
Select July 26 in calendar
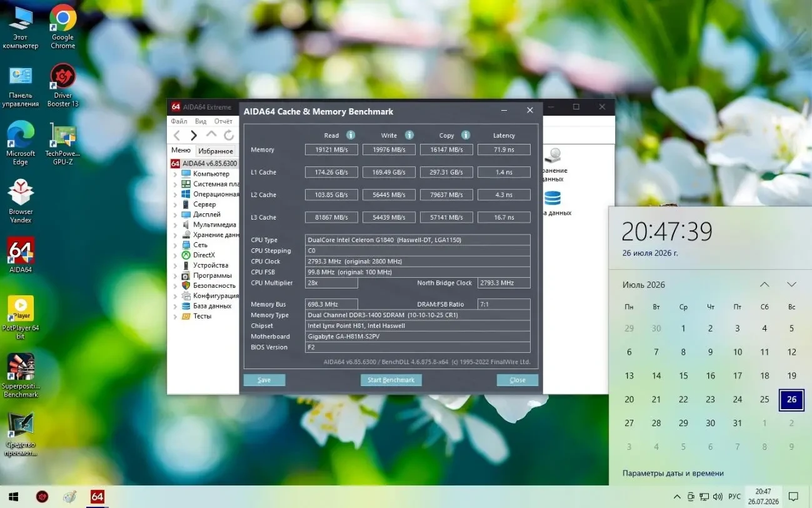coord(791,399)
